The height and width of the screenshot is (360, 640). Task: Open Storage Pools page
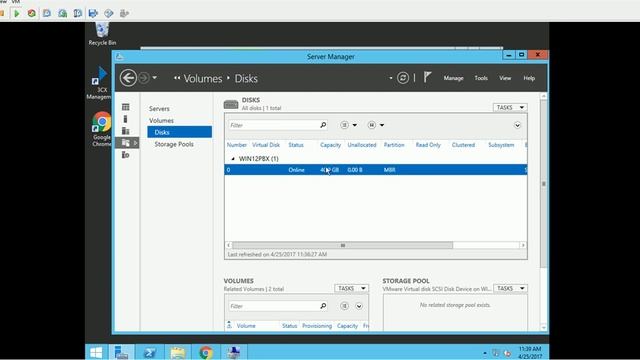174,144
